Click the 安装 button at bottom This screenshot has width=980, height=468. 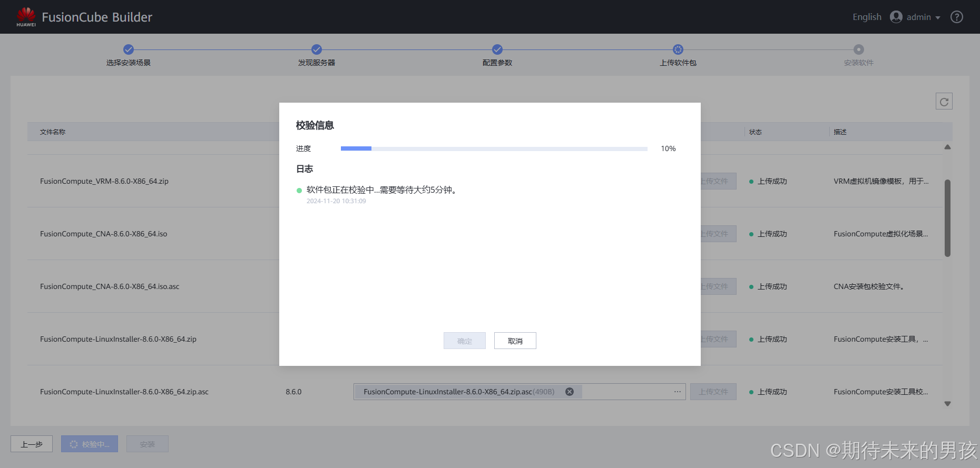coord(148,444)
